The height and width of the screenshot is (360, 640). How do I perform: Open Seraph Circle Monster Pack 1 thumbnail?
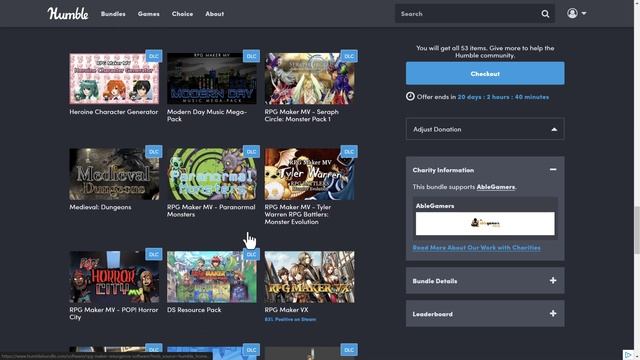[x=309, y=78]
